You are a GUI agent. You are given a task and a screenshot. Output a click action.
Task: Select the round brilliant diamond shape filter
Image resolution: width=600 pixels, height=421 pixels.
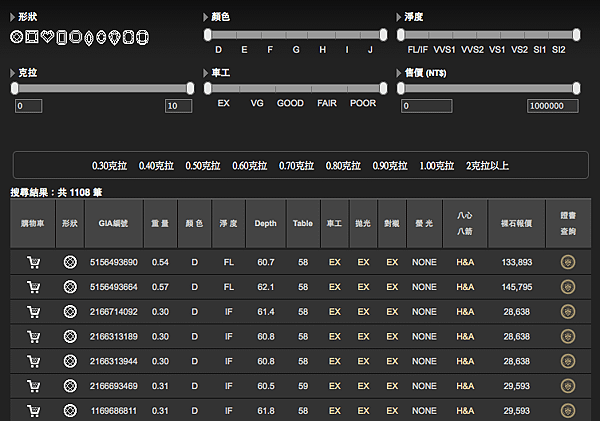coord(16,37)
